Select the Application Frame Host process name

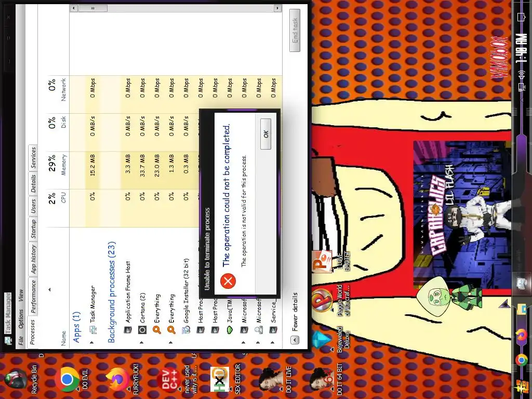click(x=128, y=291)
